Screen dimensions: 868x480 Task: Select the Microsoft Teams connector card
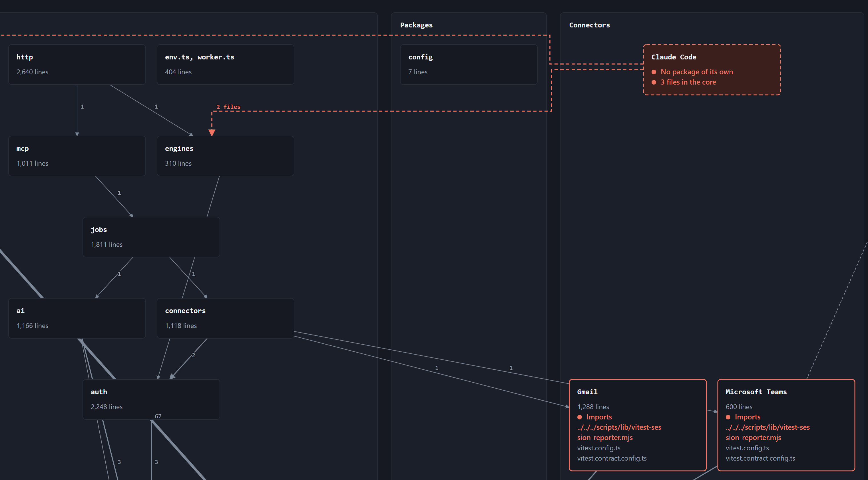coord(786,425)
